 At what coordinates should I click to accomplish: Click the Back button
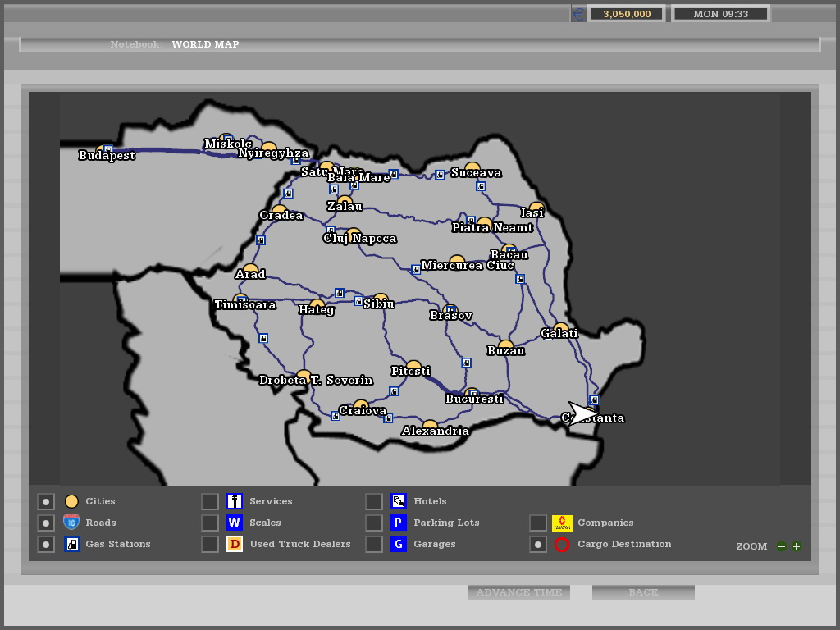click(643, 592)
